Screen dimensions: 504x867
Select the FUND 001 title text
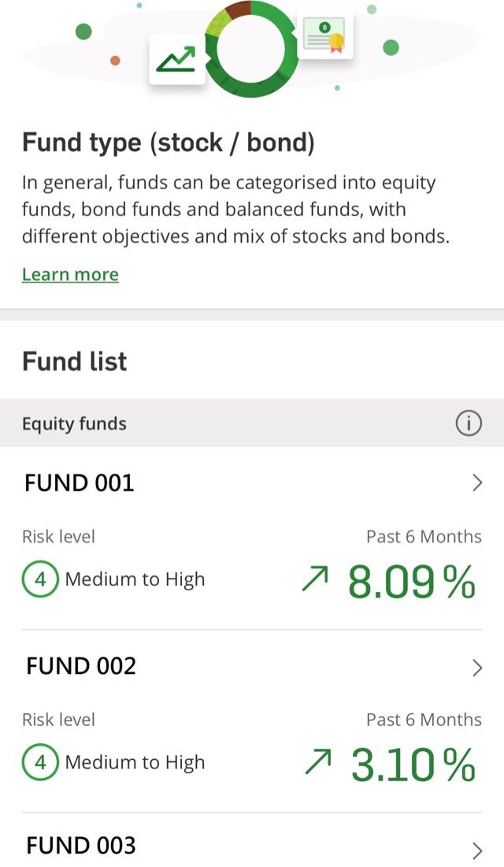click(79, 482)
